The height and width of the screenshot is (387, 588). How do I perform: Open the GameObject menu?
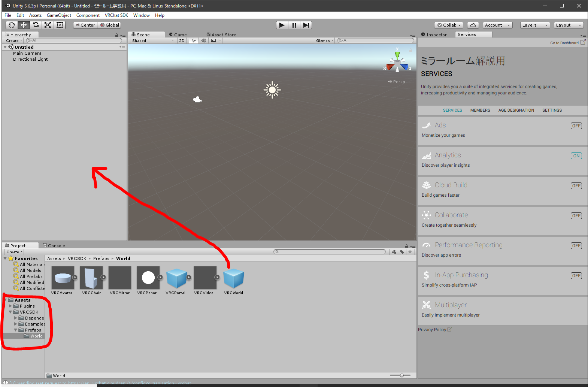click(59, 15)
